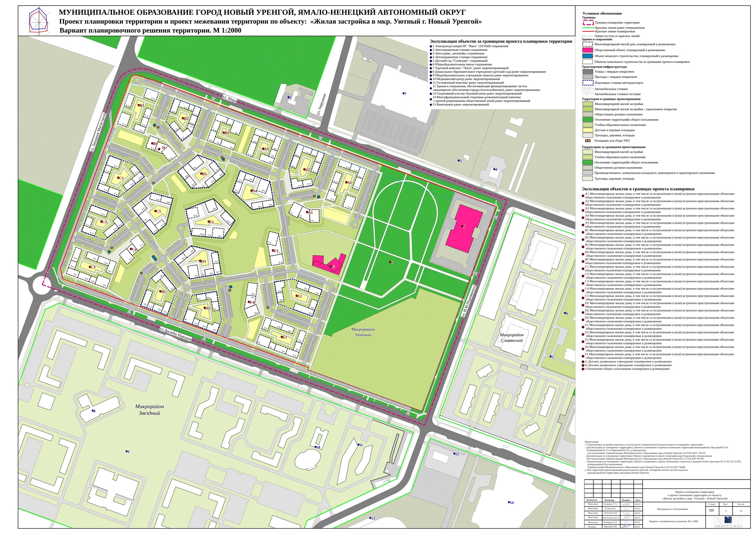756x534 pixels.
Task: Pick the укрепленное покрытие hatched legend swatch
Action: (587, 109)
